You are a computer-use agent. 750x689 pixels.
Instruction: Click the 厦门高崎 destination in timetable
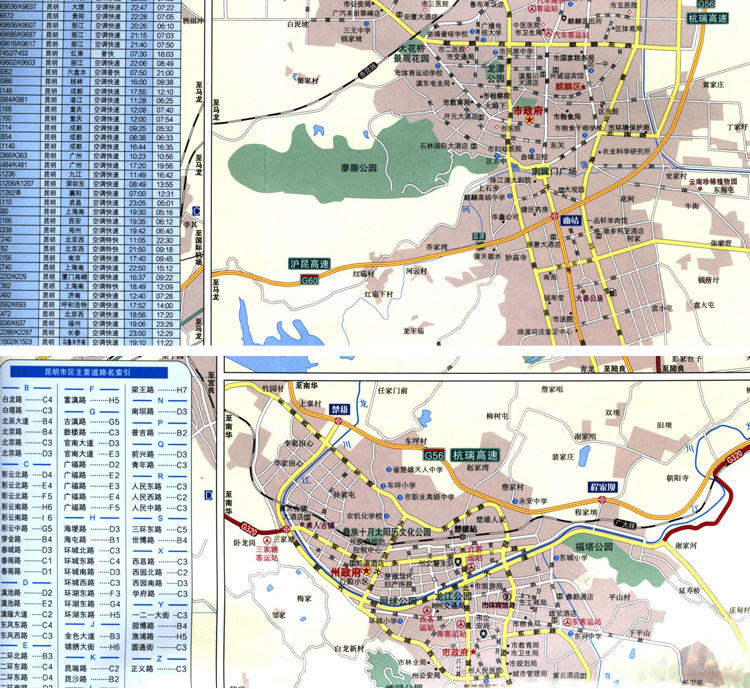(x=76, y=277)
